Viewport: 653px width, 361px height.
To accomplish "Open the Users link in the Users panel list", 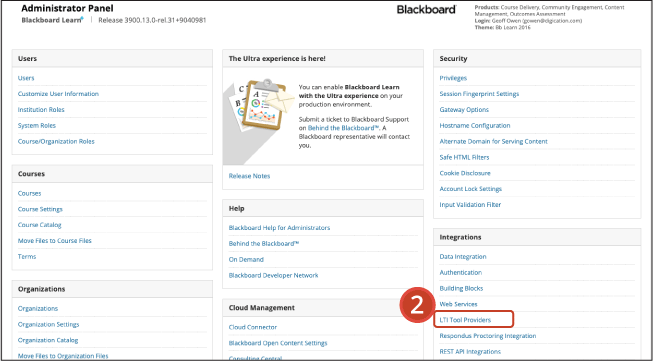I will (26, 78).
